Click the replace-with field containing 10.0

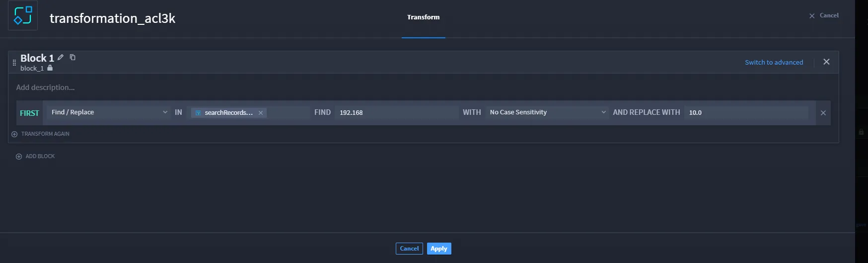click(x=746, y=112)
